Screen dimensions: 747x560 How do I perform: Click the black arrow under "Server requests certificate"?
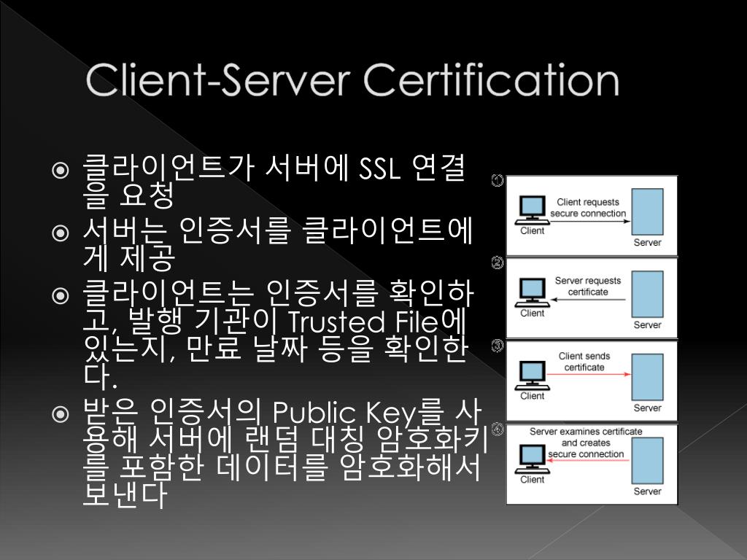coord(589,300)
